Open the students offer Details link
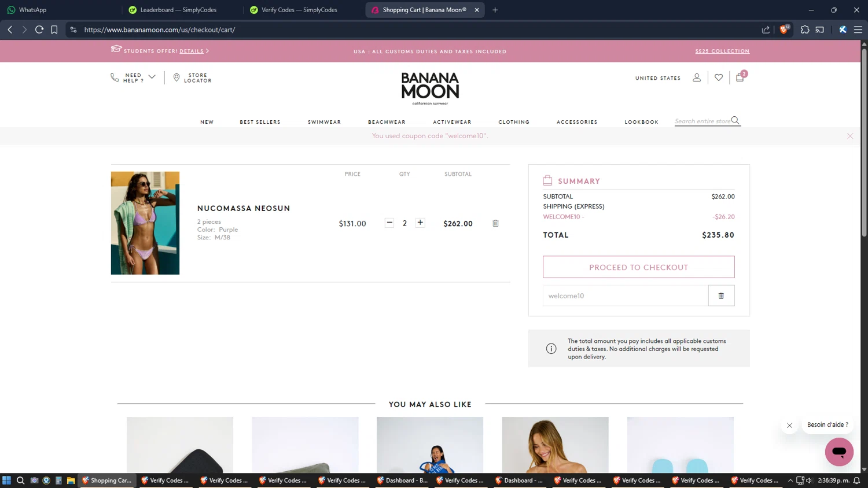 point(192,51)
